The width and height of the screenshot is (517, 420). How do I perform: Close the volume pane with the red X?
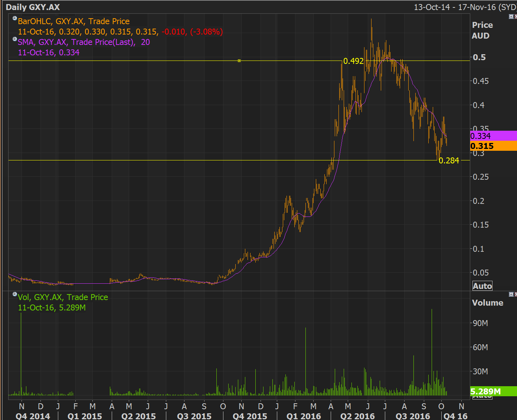516,294
